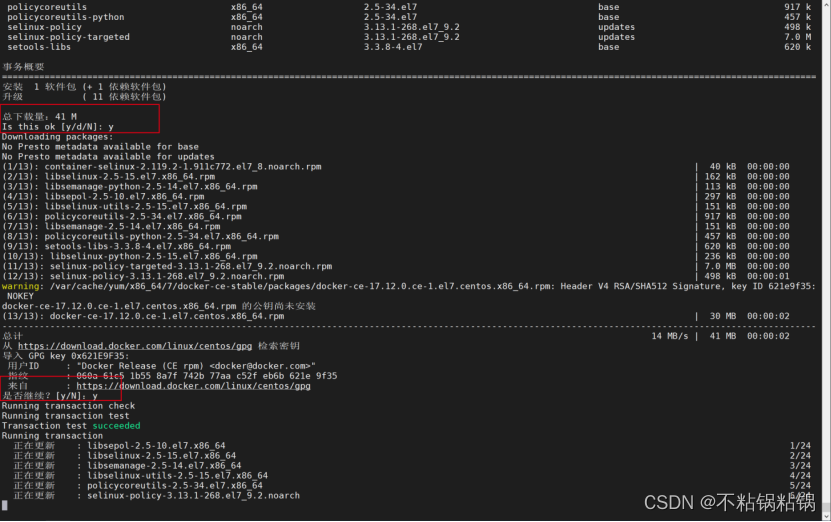Image resolution: width=831 pixels, height=522 pixels.
Task: Click '(5/13): libselinux-utils' rpm line
Action: coord(125,207)
